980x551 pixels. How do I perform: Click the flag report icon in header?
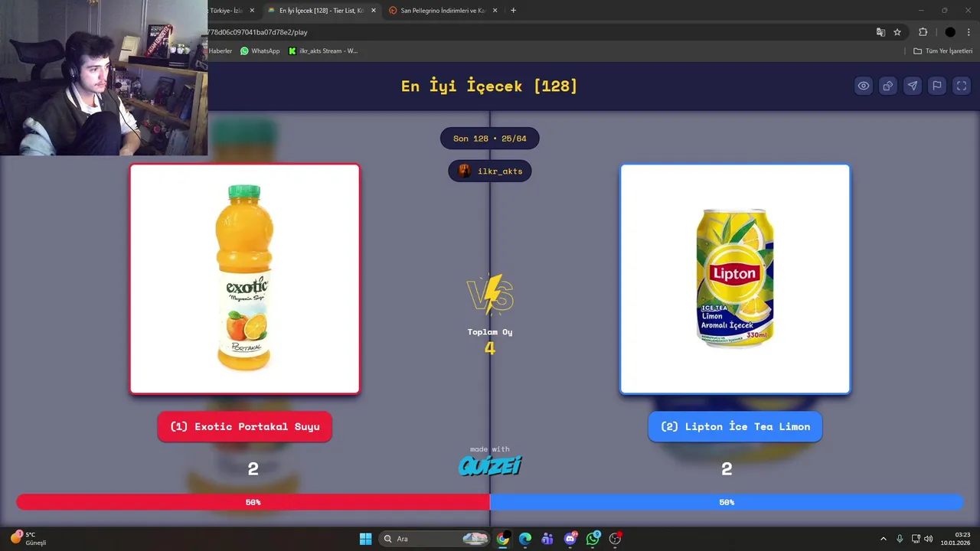(937, 86)
